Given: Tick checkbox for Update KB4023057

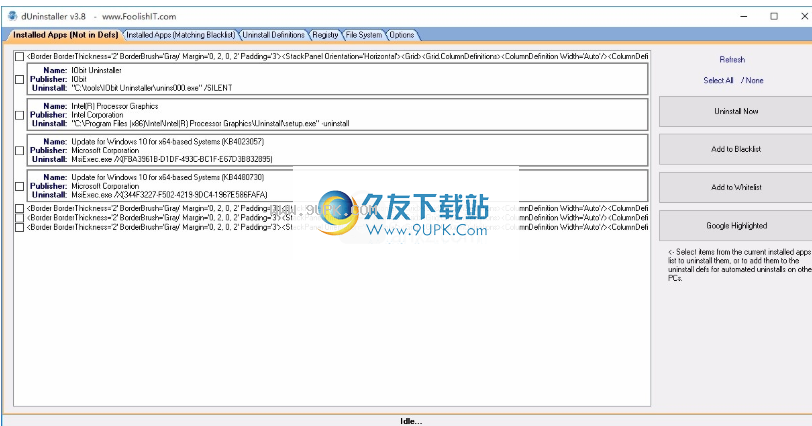Looking at the screenshot, I should click(20, 150).
